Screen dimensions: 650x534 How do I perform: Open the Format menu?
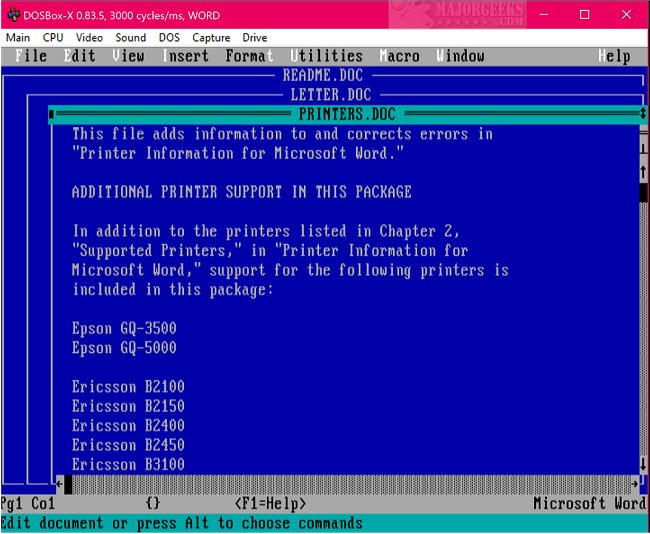250,56
